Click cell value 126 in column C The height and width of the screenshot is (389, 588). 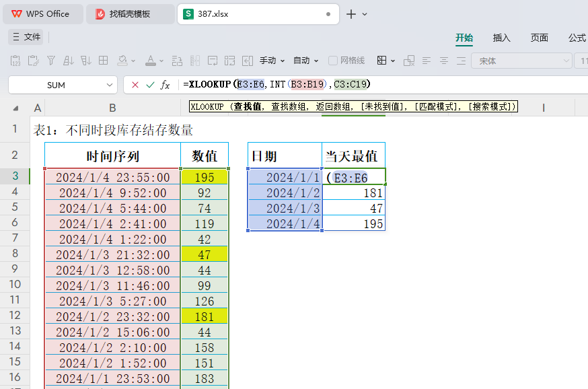pyautogui.click(x=205, y=301)
